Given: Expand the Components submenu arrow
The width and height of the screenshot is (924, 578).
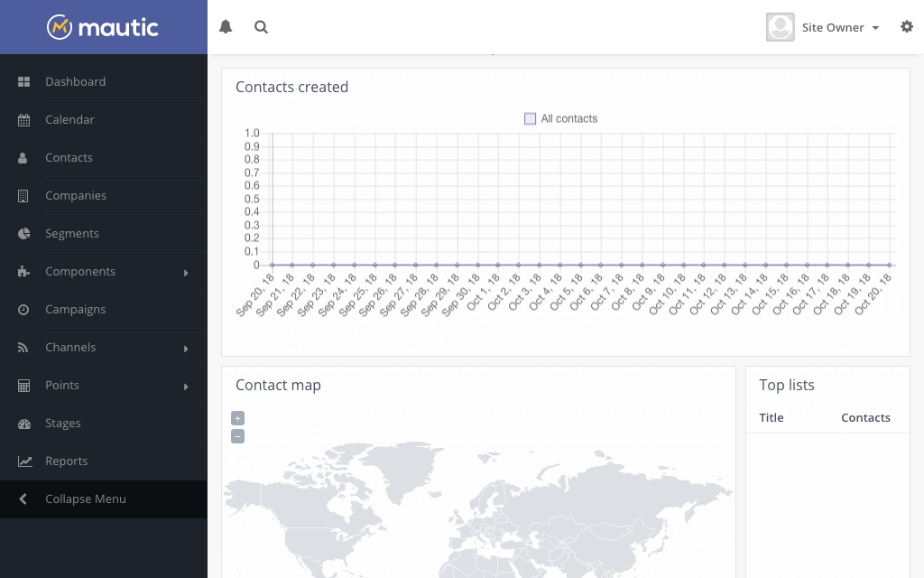Looking at the screenshot, I should [x=186, y=272].
